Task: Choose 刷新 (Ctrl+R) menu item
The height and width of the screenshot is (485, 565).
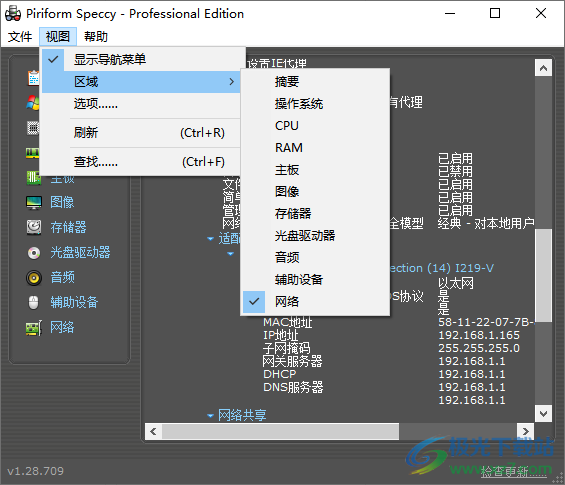Action: pos(141,133)
